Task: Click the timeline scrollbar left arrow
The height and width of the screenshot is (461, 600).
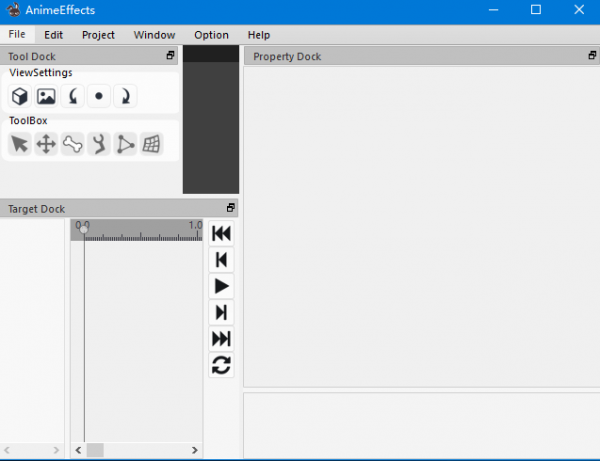Action: point(78,450)
